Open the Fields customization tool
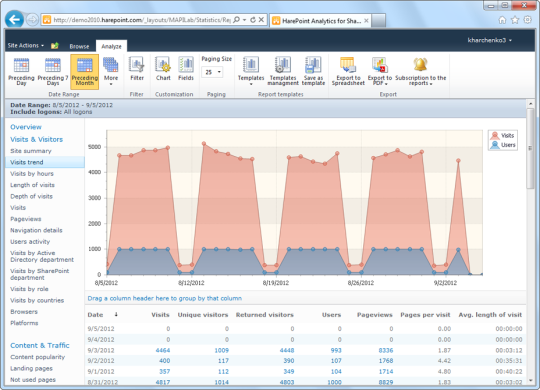540x390 pixels. pos(186,69)
